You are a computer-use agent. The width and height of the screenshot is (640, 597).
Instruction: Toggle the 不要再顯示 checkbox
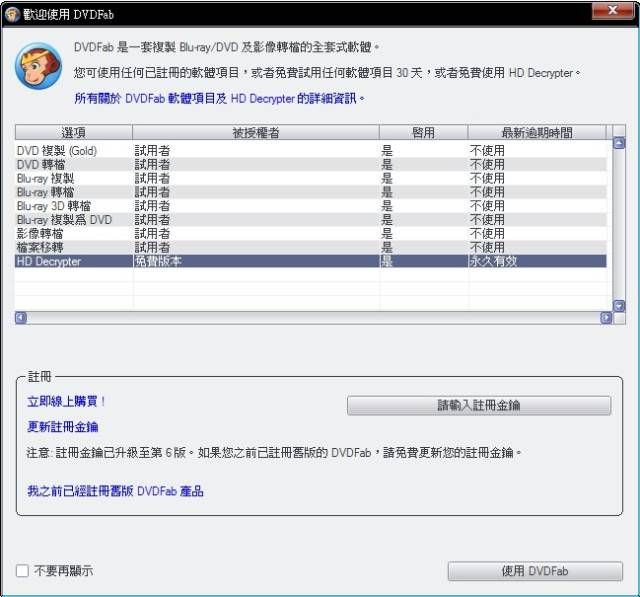[x=22, y=571]
